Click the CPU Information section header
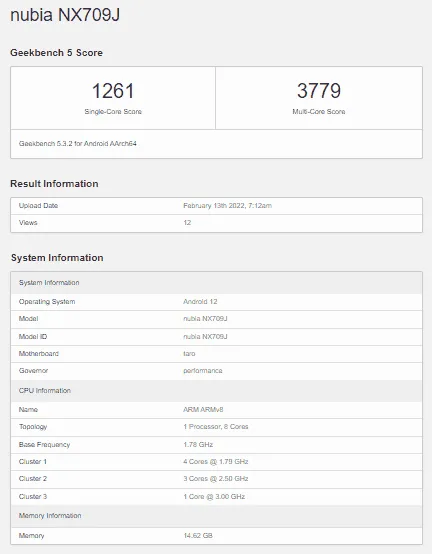 [216, 391]
